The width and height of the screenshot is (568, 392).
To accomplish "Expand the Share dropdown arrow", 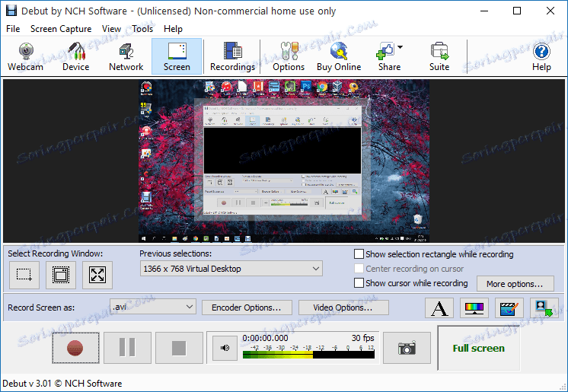I will [x=400, y=47].
